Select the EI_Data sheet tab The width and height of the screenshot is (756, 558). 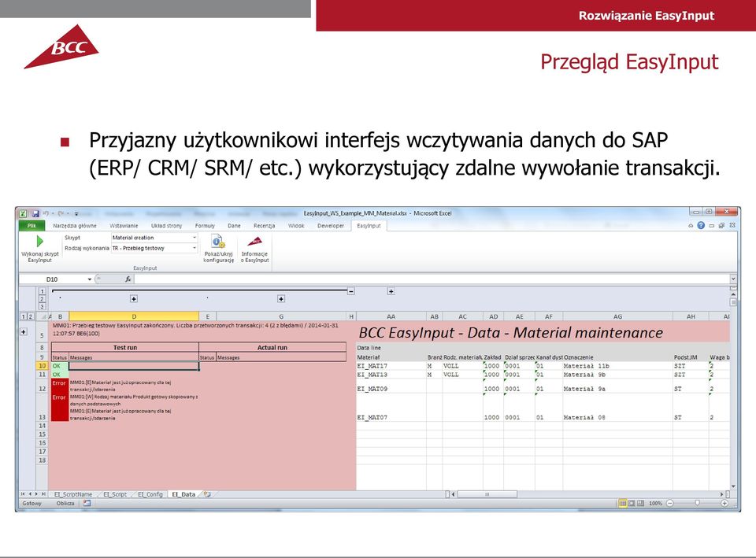[x=183, y=494]
